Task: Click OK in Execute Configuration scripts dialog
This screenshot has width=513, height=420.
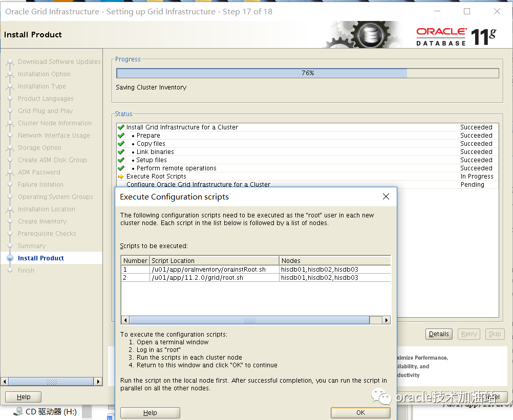Action: [360, 412]
